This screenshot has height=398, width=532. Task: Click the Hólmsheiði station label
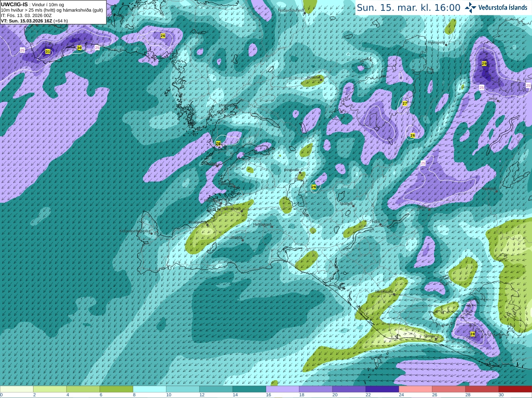[x=232, y=209]
